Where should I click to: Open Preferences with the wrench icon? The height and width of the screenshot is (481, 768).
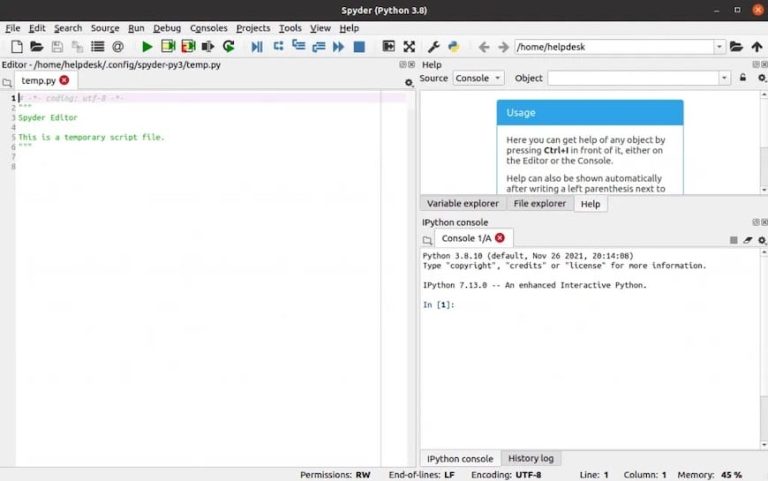pyautogui.click(x=434, y=47)
